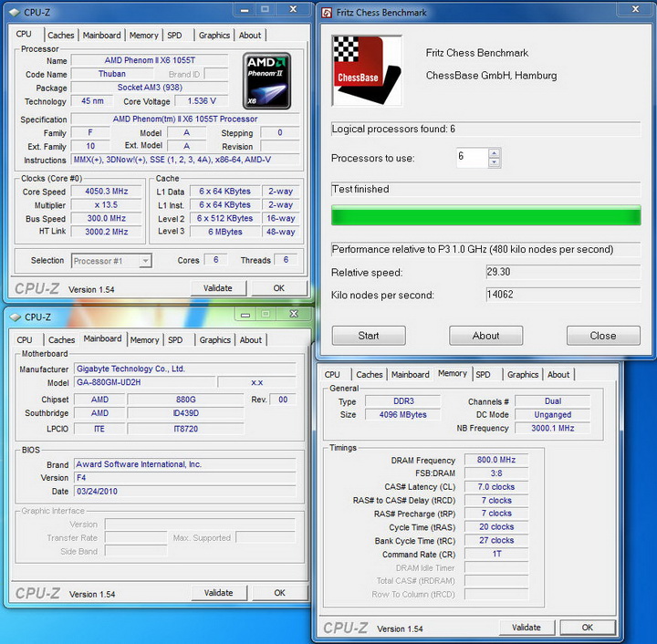Click the memory Size value 4096 MBytes

403,414
